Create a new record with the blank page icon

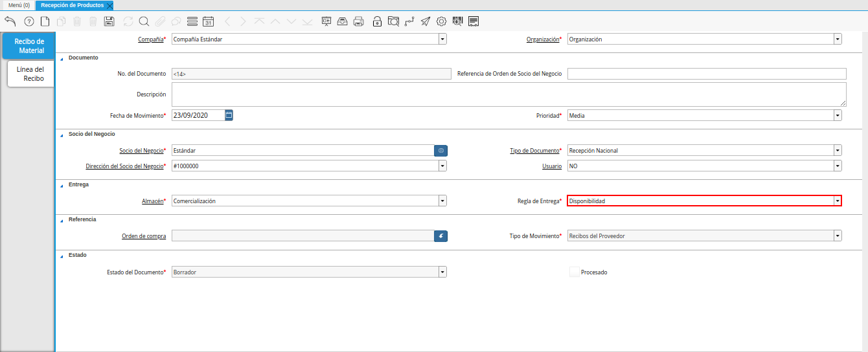[45, 21]
